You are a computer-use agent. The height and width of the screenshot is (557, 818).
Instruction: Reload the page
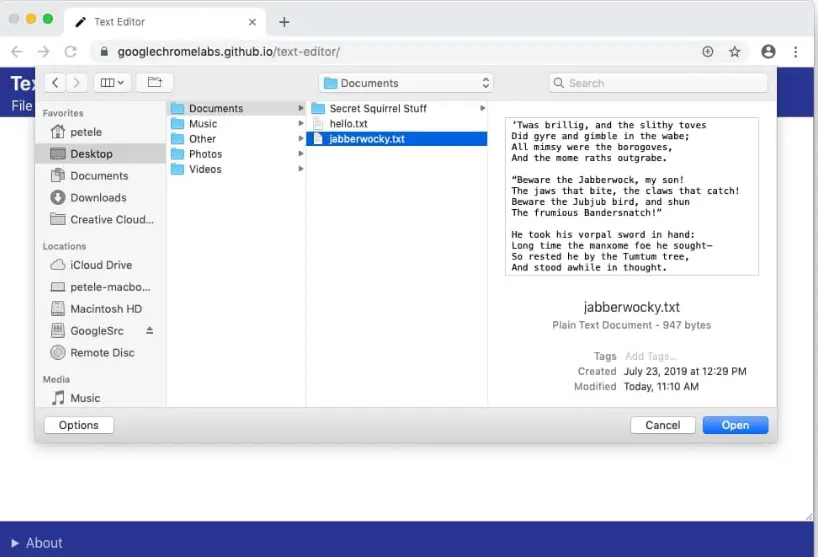pos(70,52)
